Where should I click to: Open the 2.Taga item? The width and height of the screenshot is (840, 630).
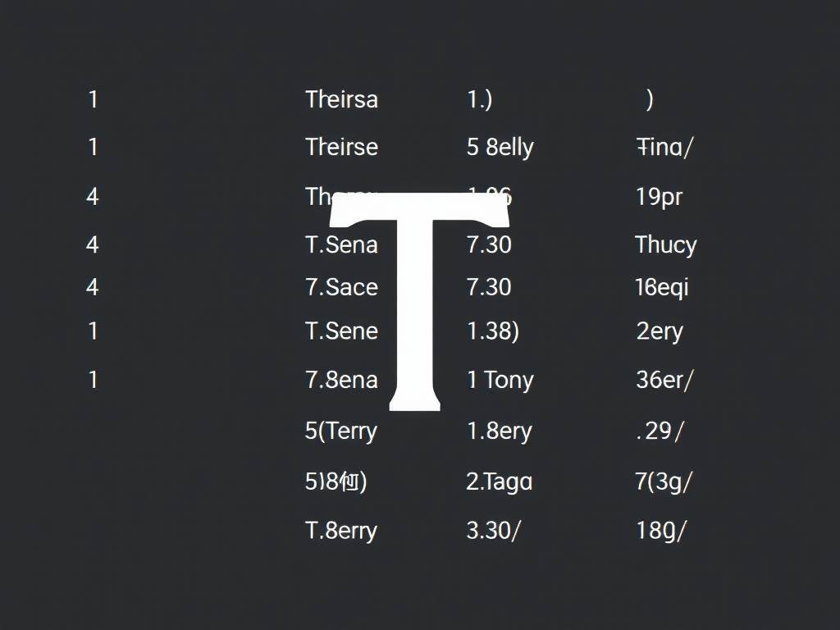[x=500, y=482]
